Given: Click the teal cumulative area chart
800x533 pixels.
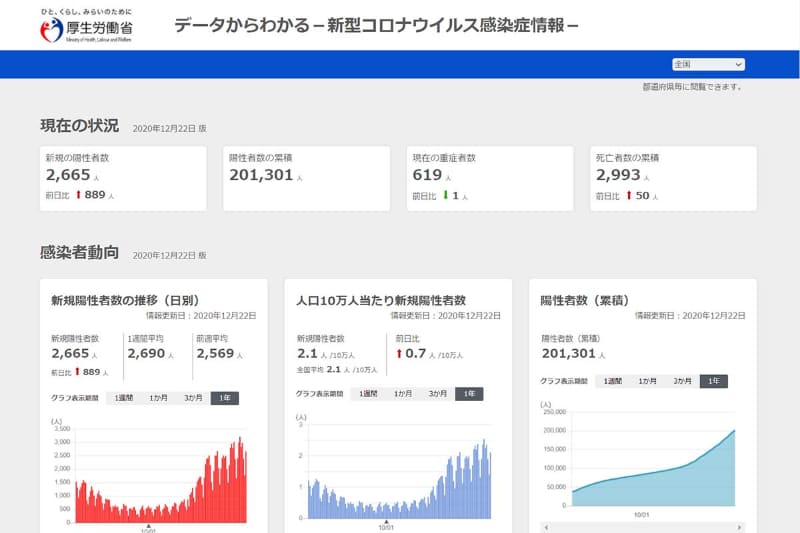Looking at the screenshot, I should coord(654,468).
